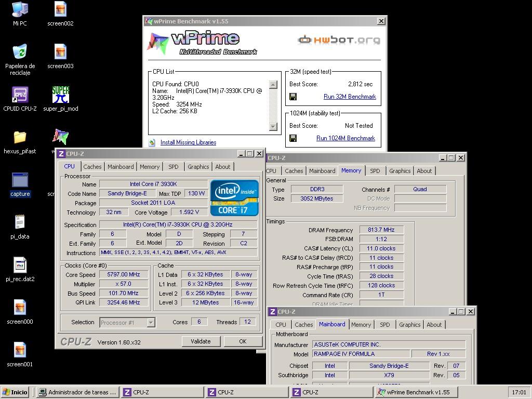Click the wPrime title bar icon
Screen dimensions: 532x399
point(149,21)
